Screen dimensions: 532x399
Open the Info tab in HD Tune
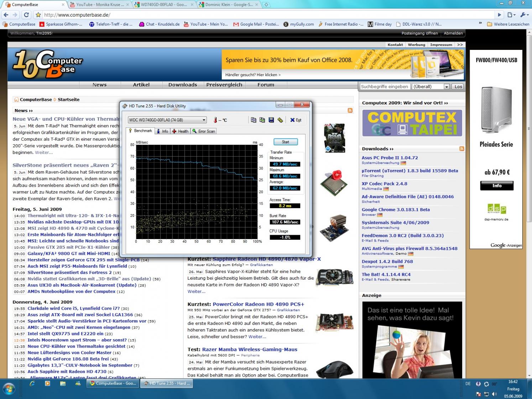point(162,131)
